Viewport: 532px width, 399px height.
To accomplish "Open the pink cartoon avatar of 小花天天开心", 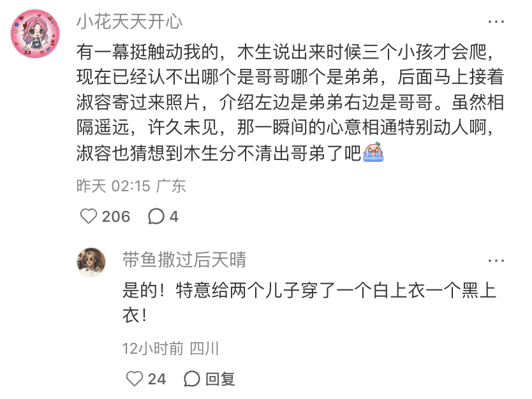I will (x=35, y=34).
